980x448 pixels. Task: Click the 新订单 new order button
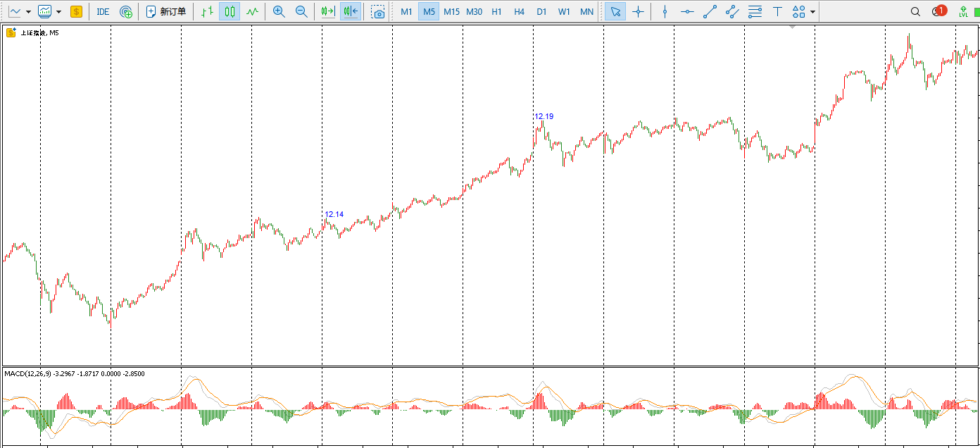pos(166,11)
